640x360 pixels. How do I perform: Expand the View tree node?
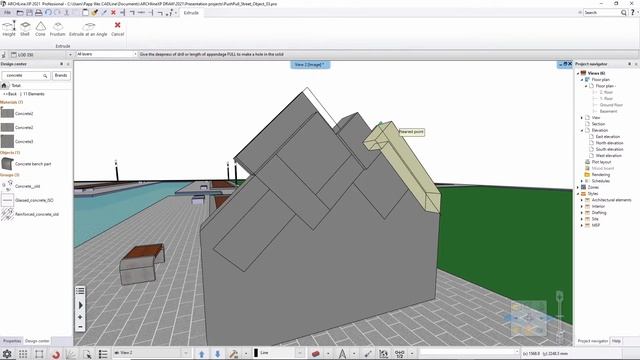pos(582,118)
